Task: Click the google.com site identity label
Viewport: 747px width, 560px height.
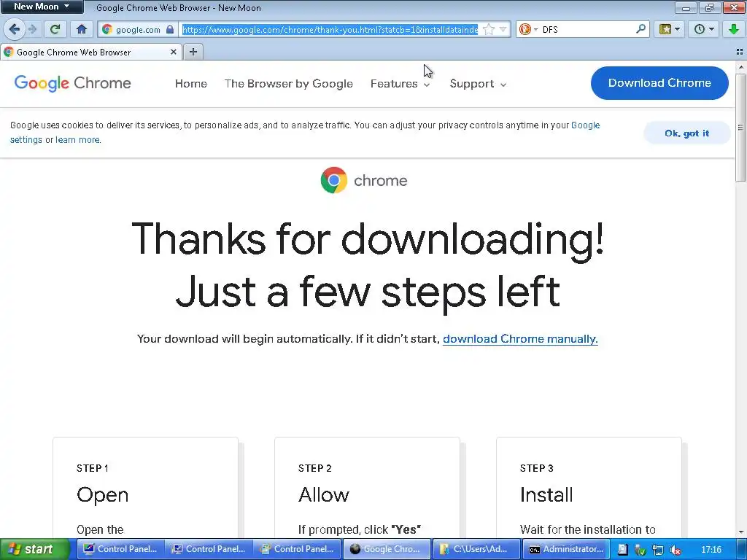Action: click(138, 29)
